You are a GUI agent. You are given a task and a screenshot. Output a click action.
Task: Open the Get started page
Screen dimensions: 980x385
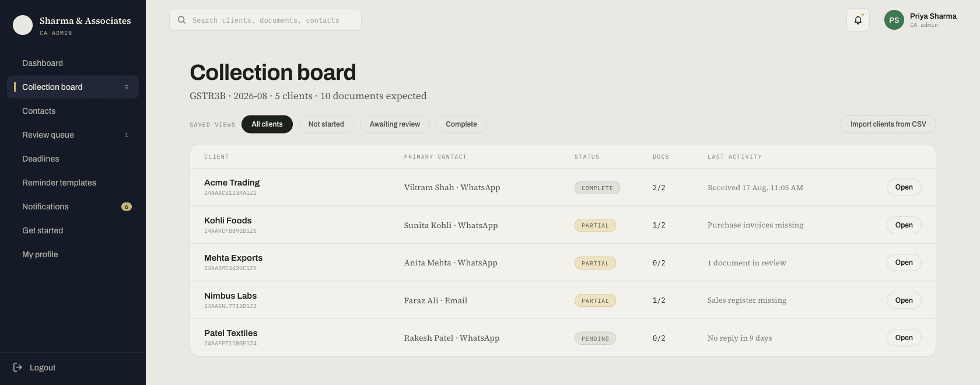pyautogui.click(x=73, y=230)
